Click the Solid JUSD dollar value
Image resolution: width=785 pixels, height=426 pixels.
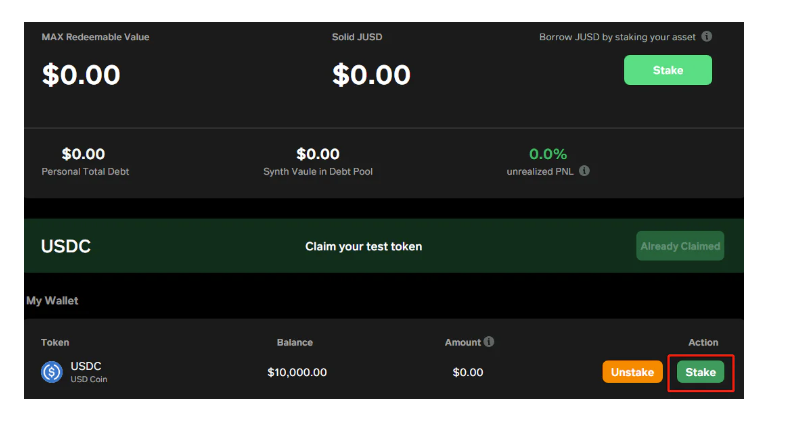pyautogui.click(x=371, y=75)
